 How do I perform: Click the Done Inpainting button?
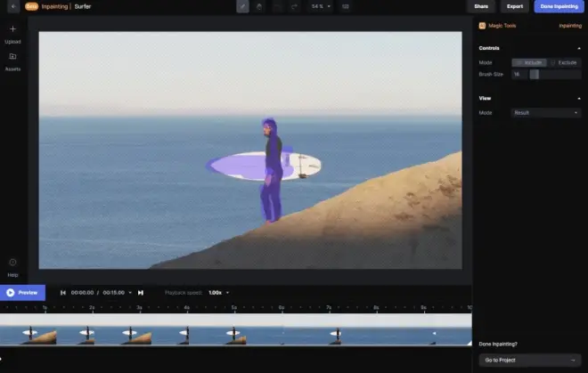(x=559, y=6)
